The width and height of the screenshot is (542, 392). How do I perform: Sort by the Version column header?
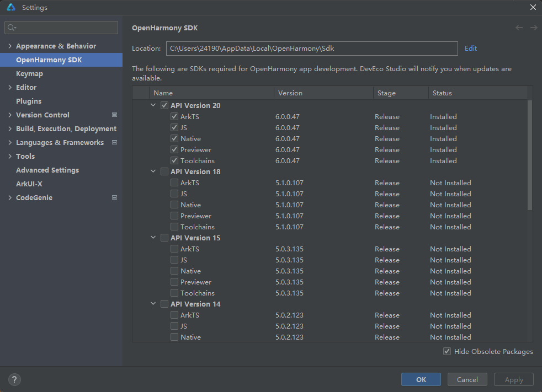point(323,93)
